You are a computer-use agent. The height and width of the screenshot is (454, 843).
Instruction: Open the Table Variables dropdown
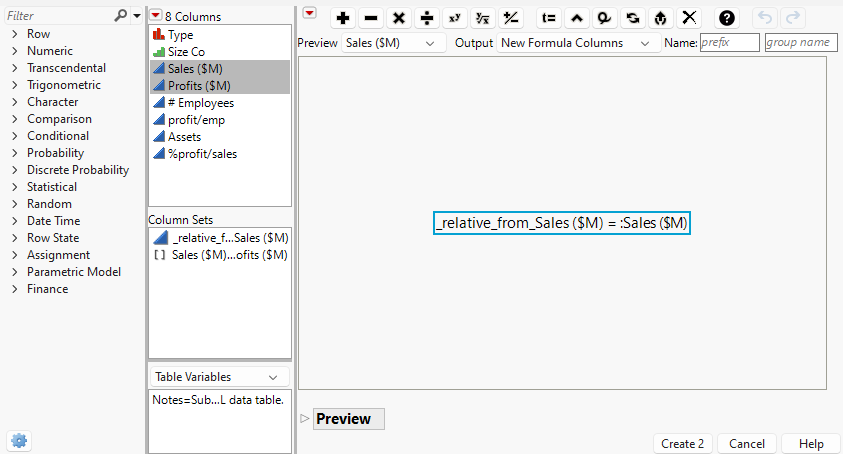click(x=219, y=377)
